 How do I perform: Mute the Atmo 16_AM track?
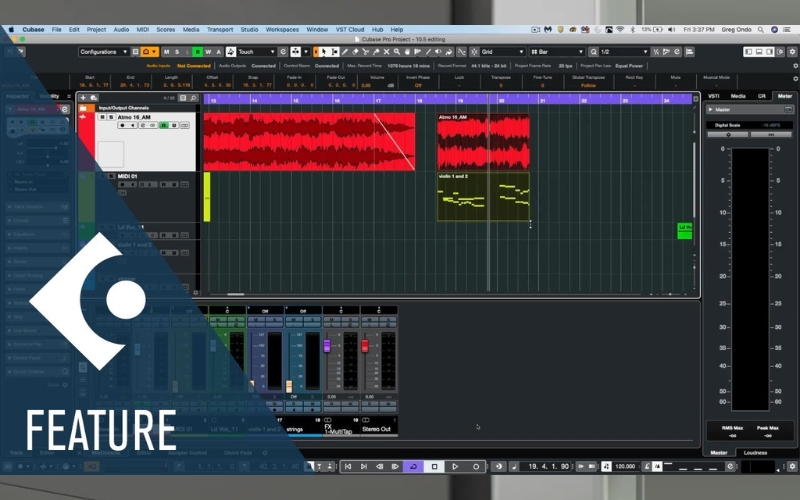tap(103, 117)
